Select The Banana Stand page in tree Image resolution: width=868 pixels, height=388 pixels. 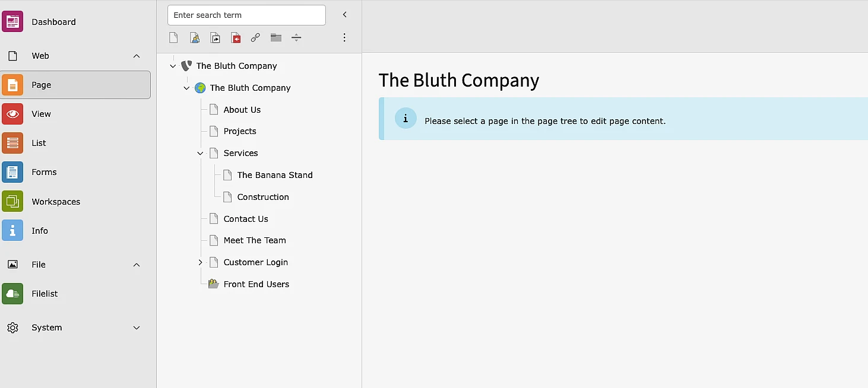coord(274,175)
